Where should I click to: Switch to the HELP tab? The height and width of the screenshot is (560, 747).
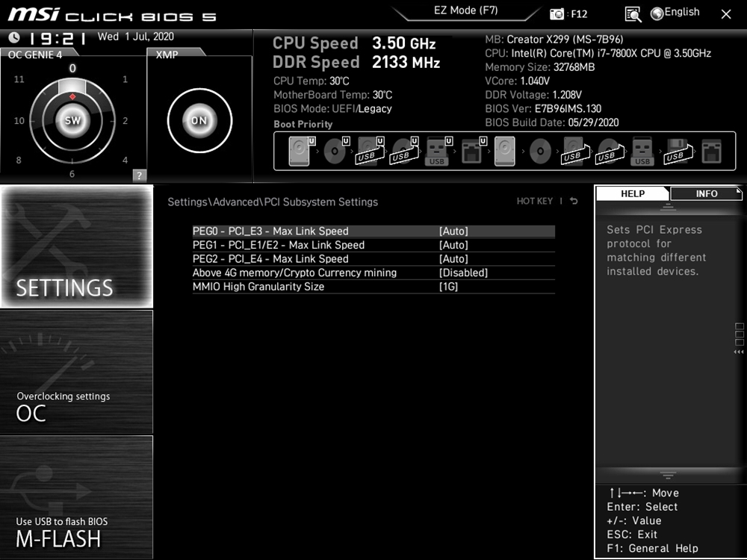633,194
